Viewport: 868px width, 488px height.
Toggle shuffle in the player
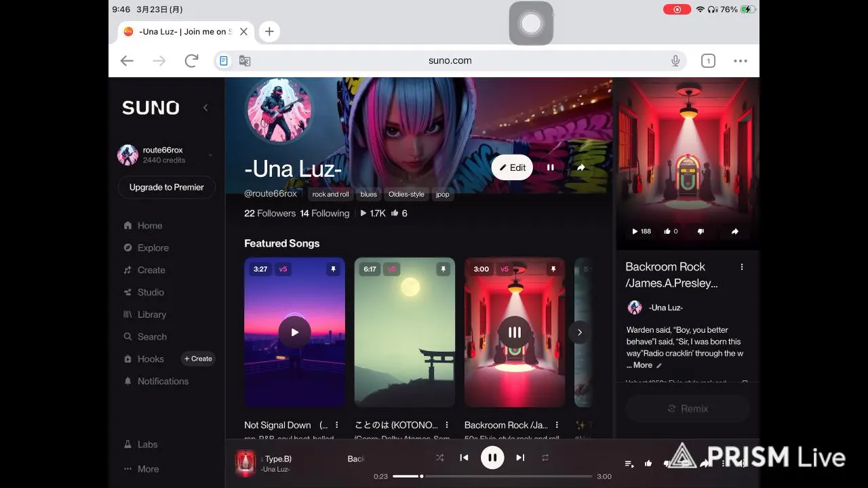tap(439, 457)
